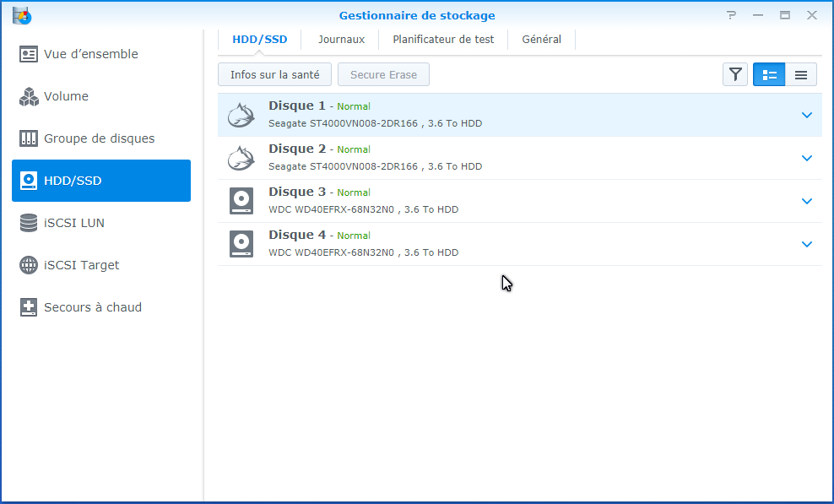The width and height of the screenshot is (834, 504).
Task: Open the iSCSI LUN section
Action: coord(101,223)
